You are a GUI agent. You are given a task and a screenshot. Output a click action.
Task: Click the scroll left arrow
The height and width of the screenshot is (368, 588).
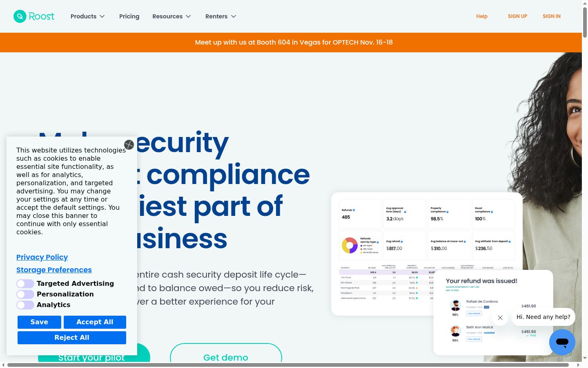tap(3, 365)
